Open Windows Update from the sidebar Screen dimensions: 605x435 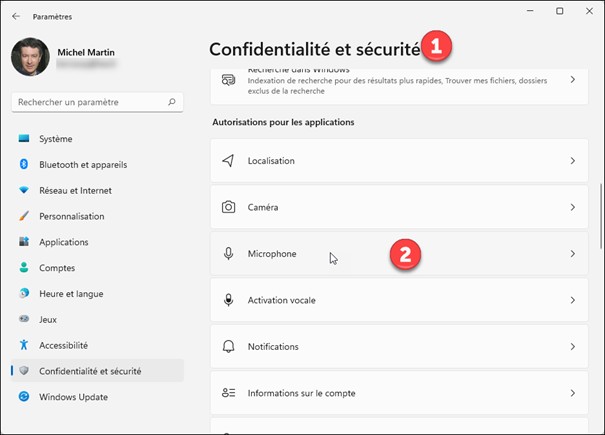[x=74, y=397]
